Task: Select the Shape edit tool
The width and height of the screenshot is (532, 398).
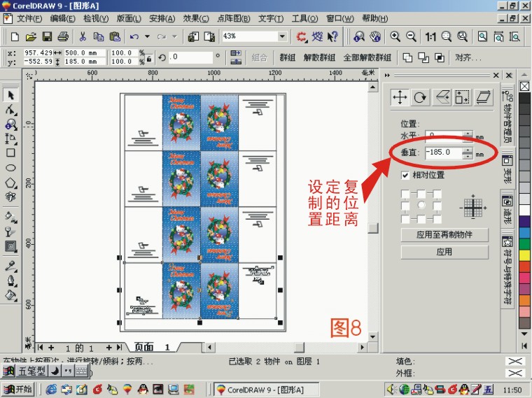Action: pos(11,110)
